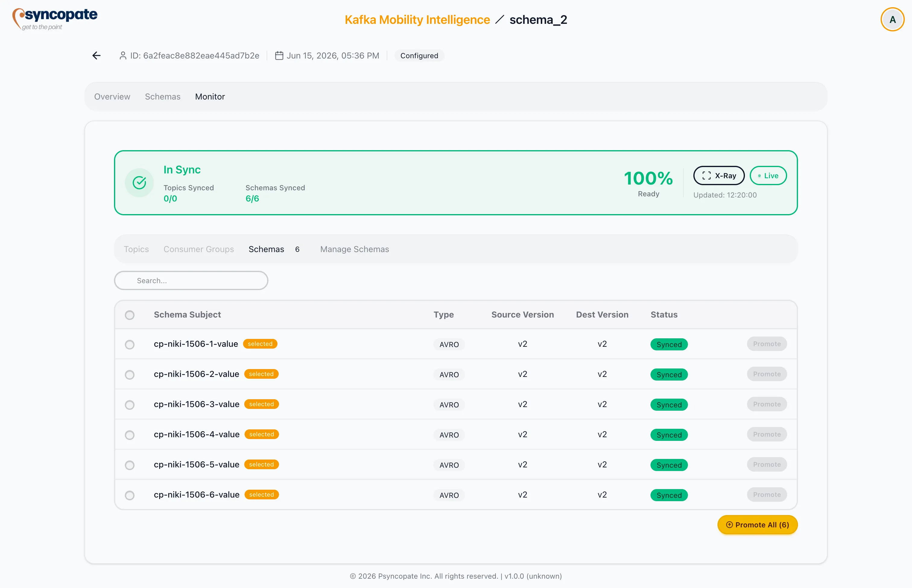Click the Type column header
912x588 pixels.
443,315
